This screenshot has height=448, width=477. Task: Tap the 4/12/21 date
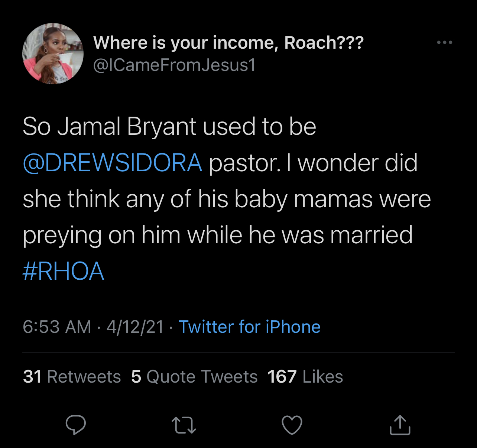pos(135,327)
